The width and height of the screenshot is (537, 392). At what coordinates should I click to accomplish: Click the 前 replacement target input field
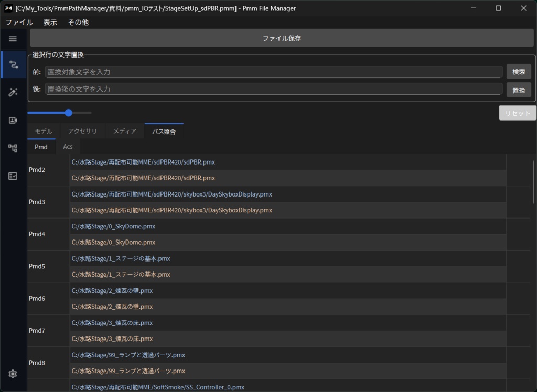[x=273, y=72]
